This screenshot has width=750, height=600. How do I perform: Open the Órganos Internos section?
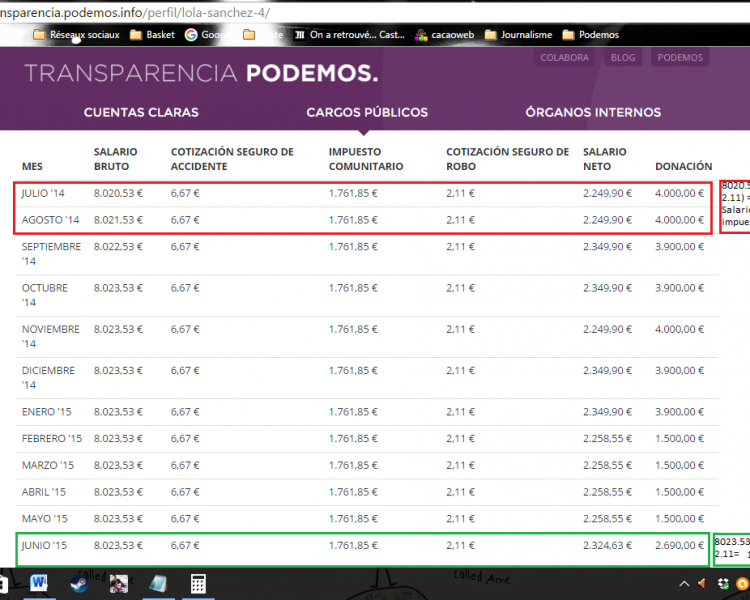point(593,112)
